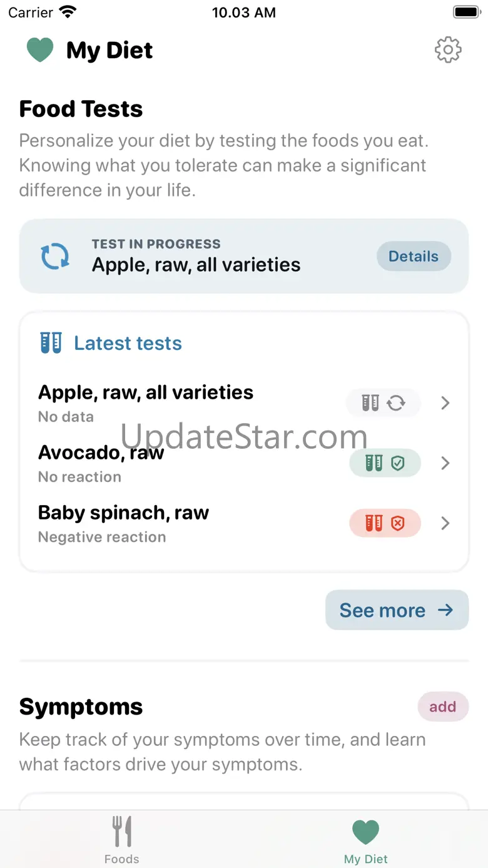Image resolution: width=488 pixels, height=868 pixels.
Task: Select the Avocado, raw test entry
Action: point(101,462)
